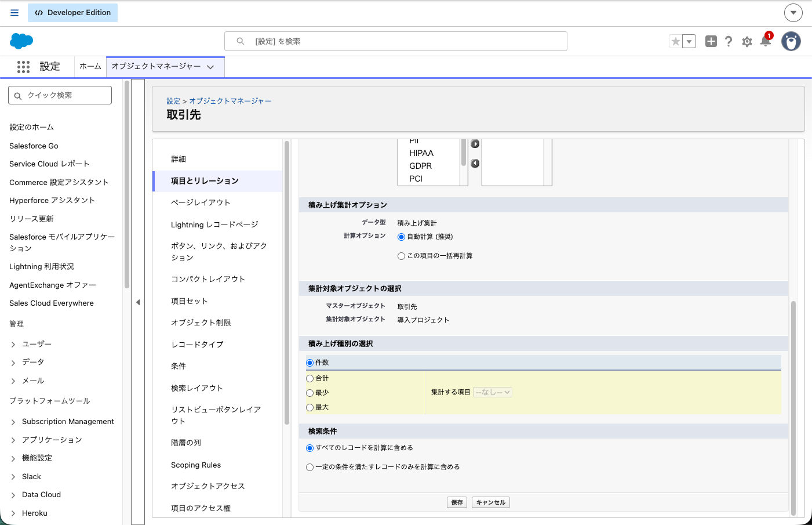Click the add arrow beside the compliance list
Screen dimensions: 812x525
click(x=475, y=144)
